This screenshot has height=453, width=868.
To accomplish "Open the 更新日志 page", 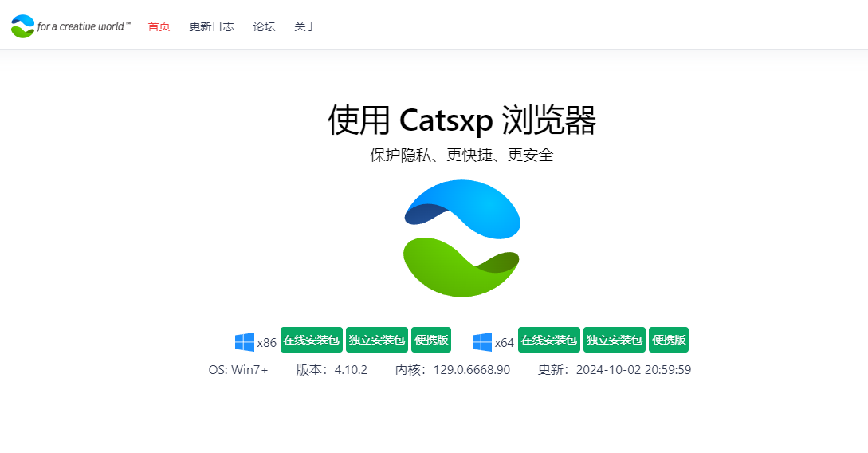I will click(211, 26).
